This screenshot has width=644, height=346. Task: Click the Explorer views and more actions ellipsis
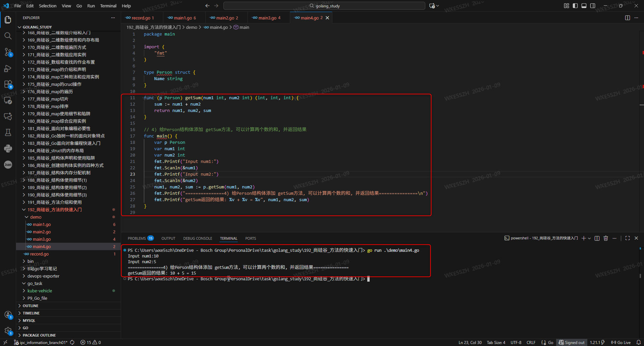click(113, 18)
